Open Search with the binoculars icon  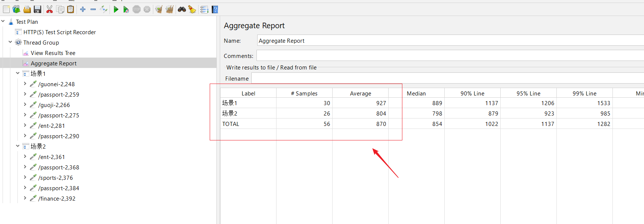[182, 9]
